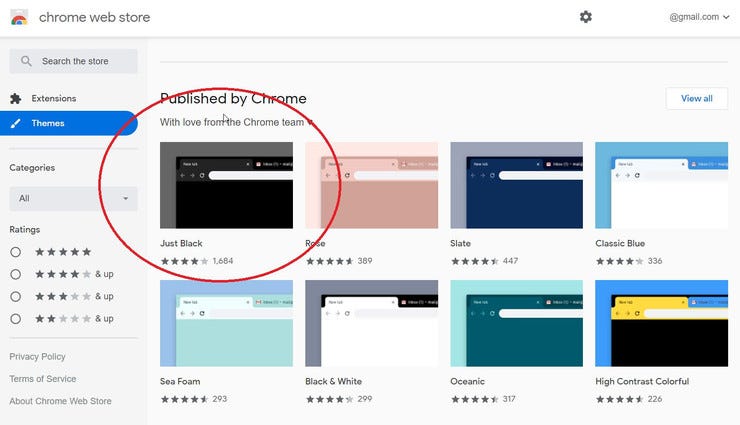Open settings via the gear icon
Viewport: 740px width, 425px height.
pyautogui.click(x=586, y=17)
